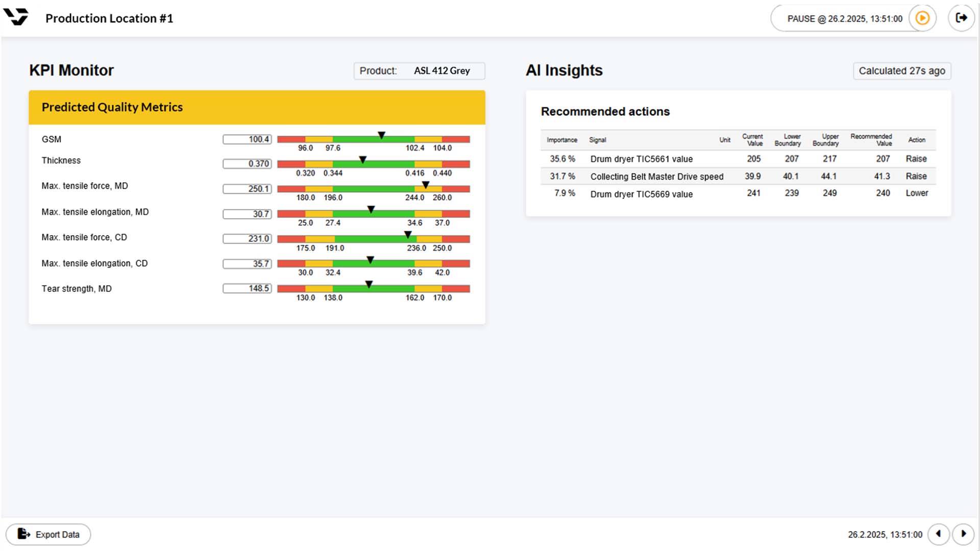
Task: Click the GSM gauge marker
Action: (381, 135)
